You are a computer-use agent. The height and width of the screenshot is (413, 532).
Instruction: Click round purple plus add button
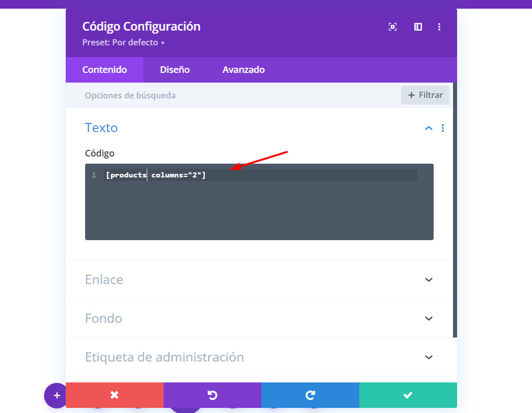(x=57, y=395)
